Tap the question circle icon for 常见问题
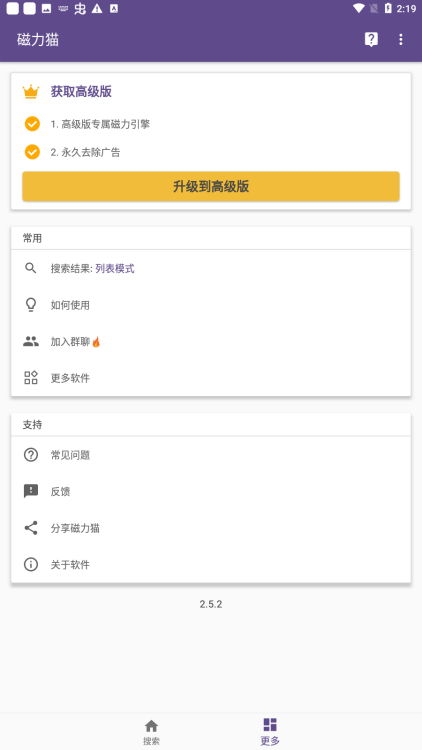The height and width of the screenshot is (750, 422). 31,455
